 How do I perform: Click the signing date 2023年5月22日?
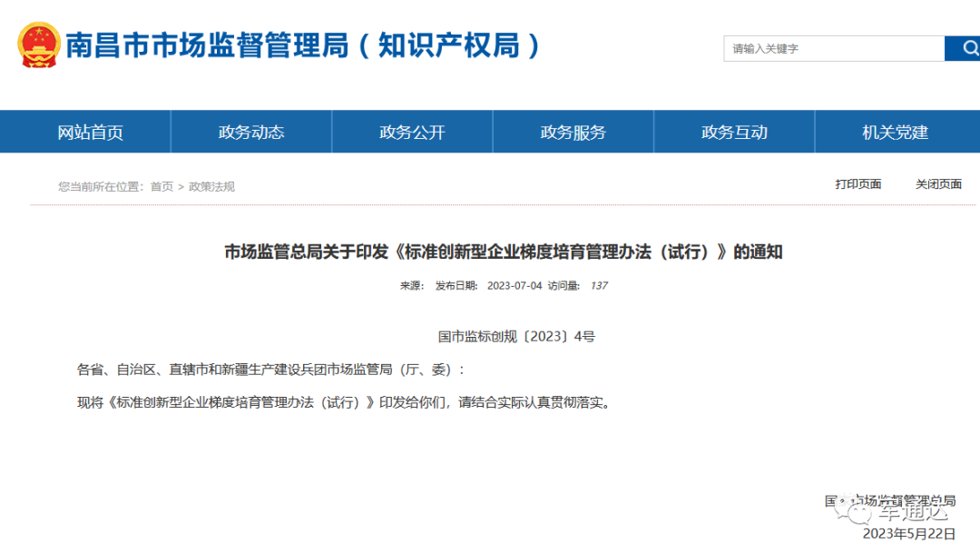click(909, 534)
